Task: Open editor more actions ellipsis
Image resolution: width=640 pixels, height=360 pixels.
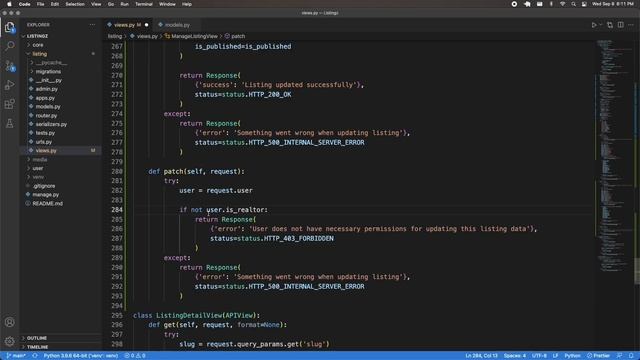Action: pyautogui.click(x=631, y=25)
